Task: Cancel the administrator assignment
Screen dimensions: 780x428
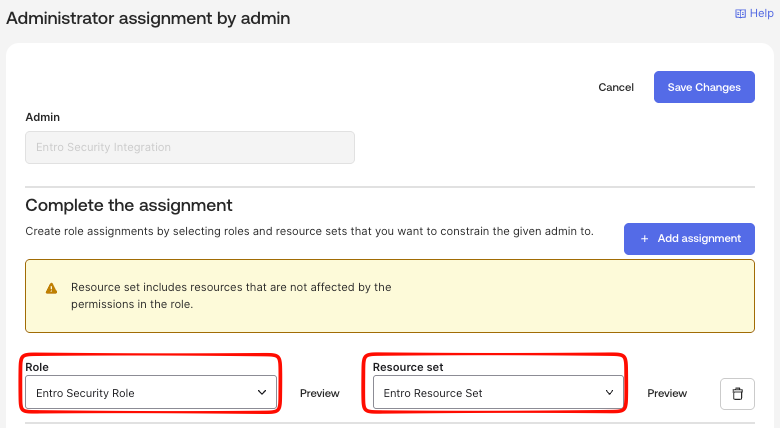Action: click(x=616, y=87)
